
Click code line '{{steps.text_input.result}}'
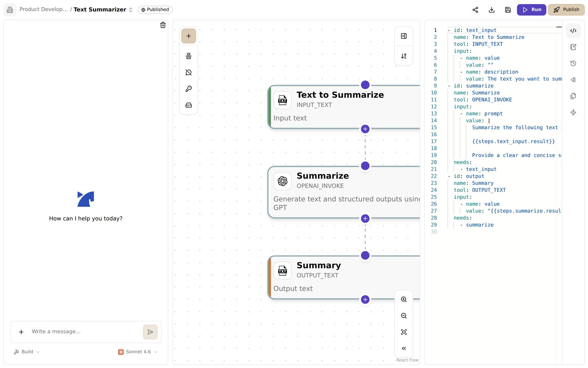click(513, 141)
